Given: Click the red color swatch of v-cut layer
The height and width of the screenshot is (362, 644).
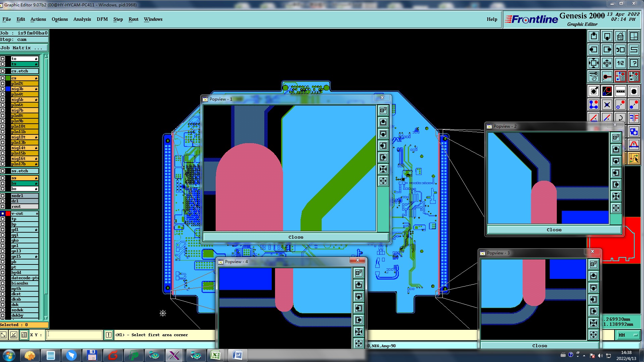Looking at the screenshot, I should pyautogui.click(x=8, y=214).
